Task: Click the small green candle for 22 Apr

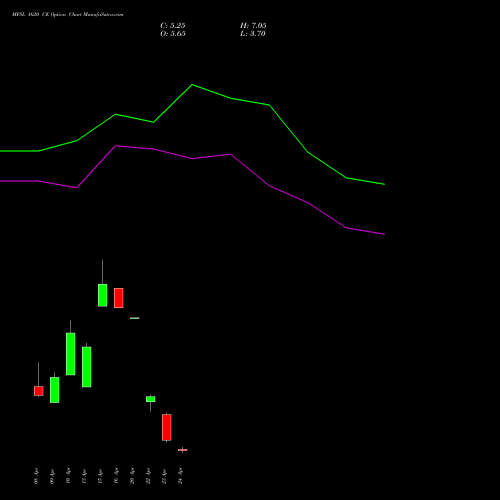Action: click(x=151, y=399)
